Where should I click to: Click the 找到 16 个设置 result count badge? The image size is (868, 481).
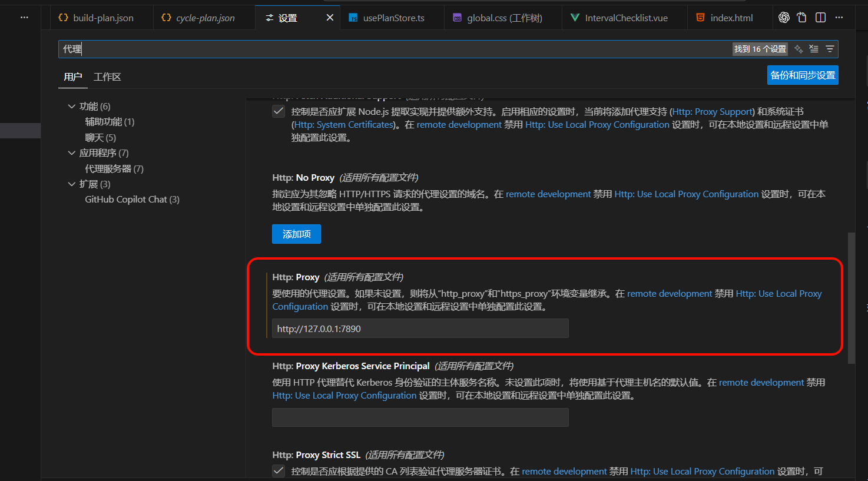coord(760,49)
